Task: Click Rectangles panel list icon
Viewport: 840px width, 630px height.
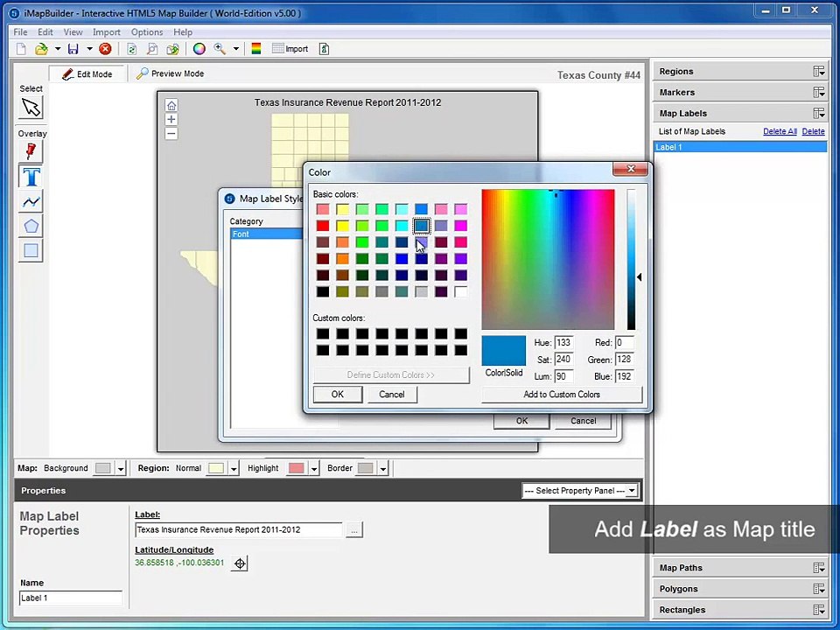Action: 819,610
